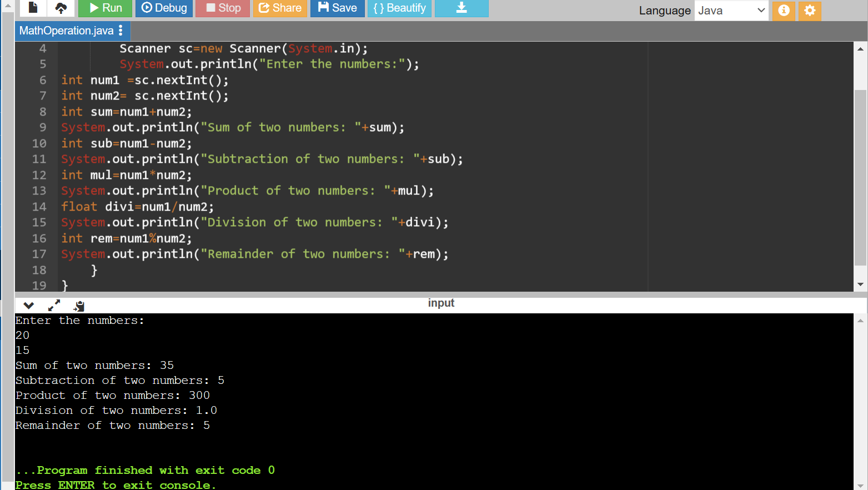Open the editor settings gear

coord(809,11)
